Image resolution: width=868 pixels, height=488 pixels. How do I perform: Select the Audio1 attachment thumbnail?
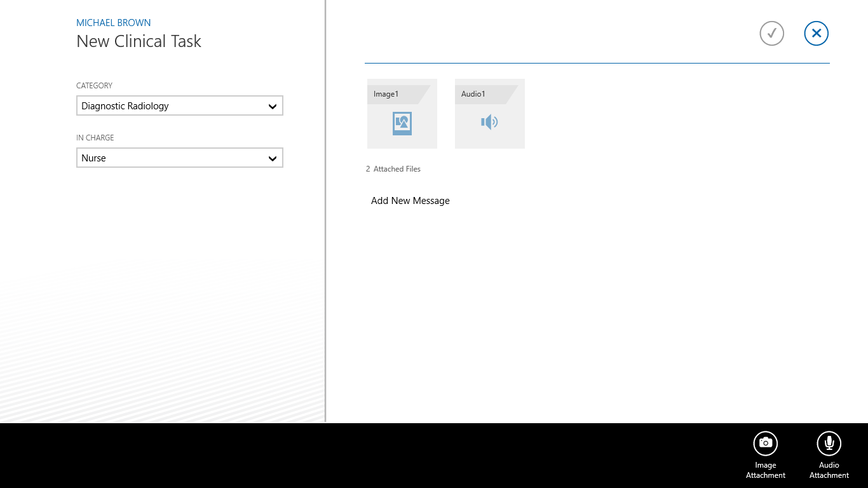click(x=489, y=114)
